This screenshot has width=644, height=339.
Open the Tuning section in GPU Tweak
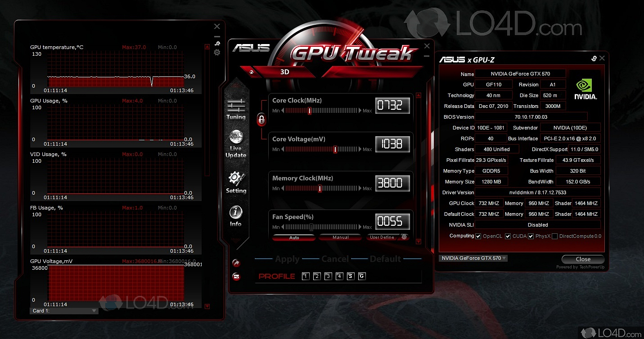pos(236,109)
